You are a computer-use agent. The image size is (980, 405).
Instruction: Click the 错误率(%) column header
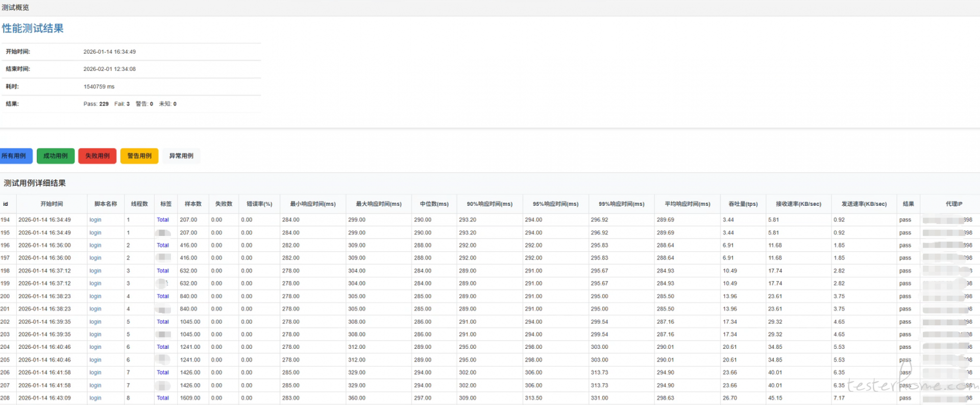tap(259, 204)
